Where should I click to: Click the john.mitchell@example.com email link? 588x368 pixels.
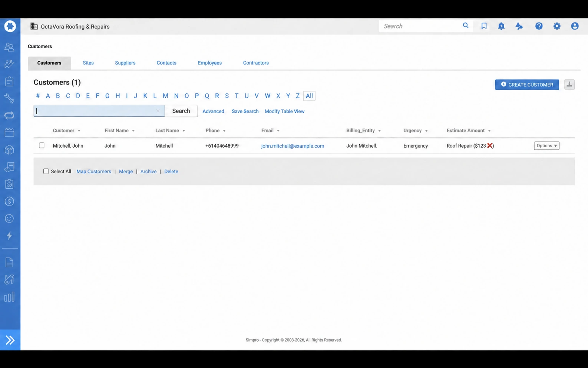(293, 146)
